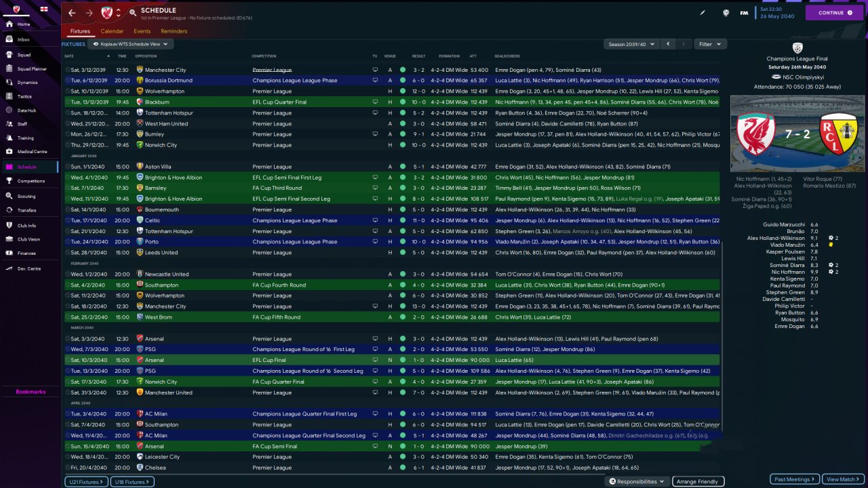The width and height of the screenshot is (868, 488).
Task: Click Celtic in the opposition column
Action: [x=153, y=220]
